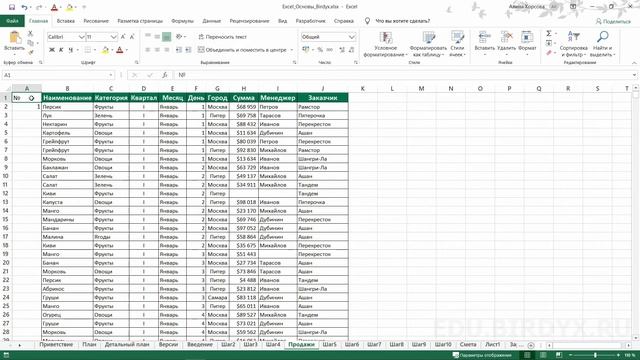Click Page Layout view button in status bar
The image size is (640, 360).
(543, 356)
